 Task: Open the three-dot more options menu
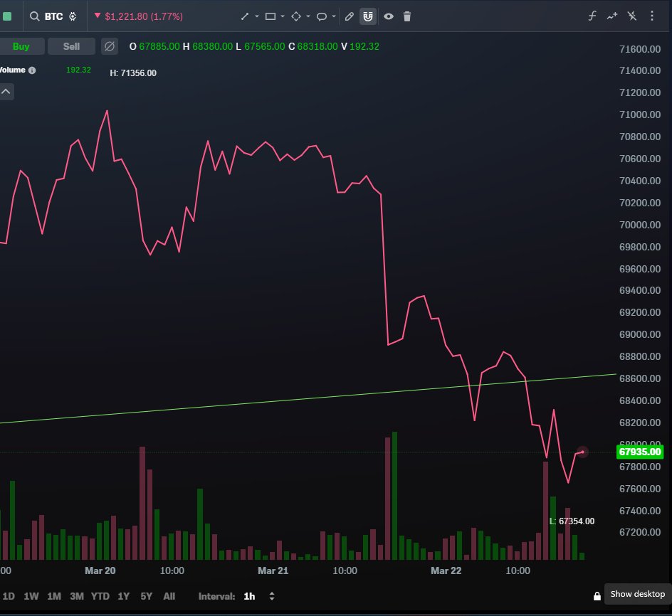tap(652, 16)
